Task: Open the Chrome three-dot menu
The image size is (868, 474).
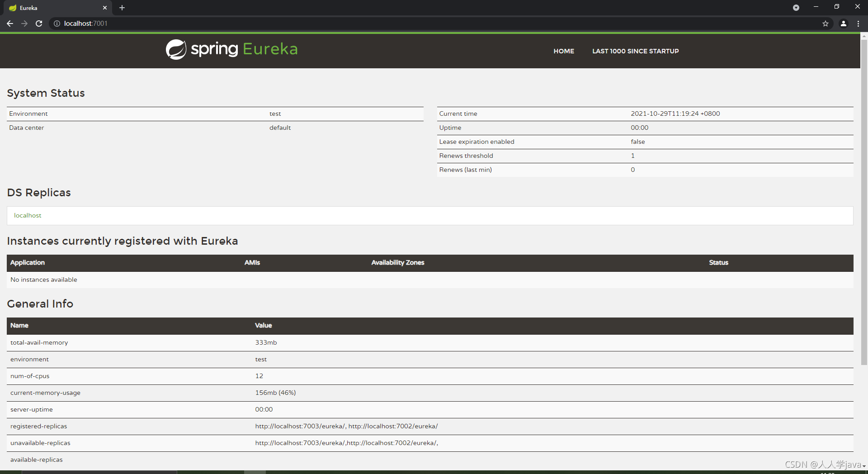Action: tap(858, 24)
